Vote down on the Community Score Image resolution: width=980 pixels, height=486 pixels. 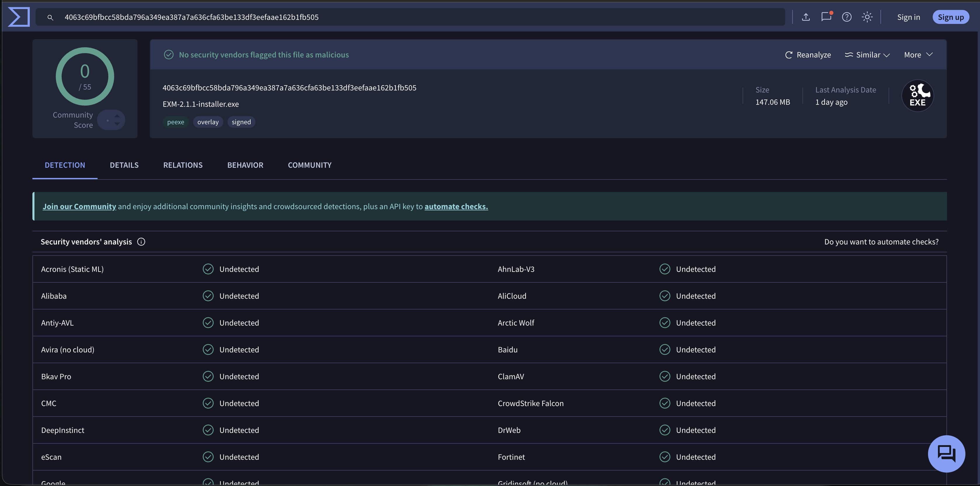tap(117, 124)
